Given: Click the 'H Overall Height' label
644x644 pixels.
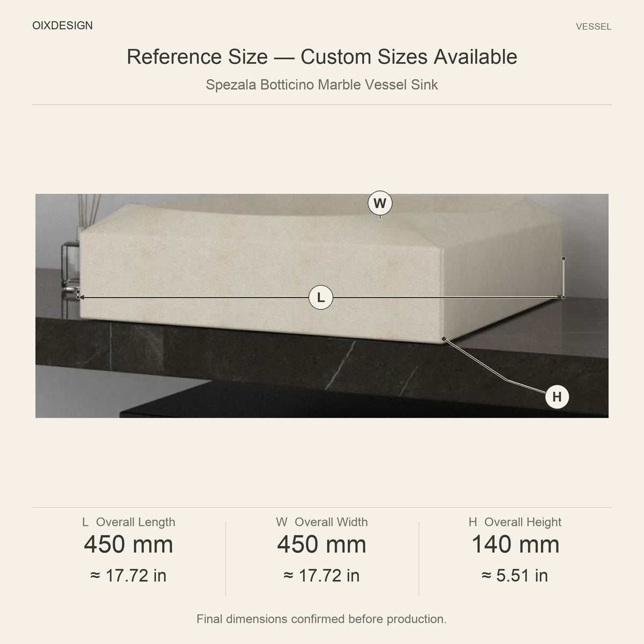Looking at the screenshot, I should [515, 522].
